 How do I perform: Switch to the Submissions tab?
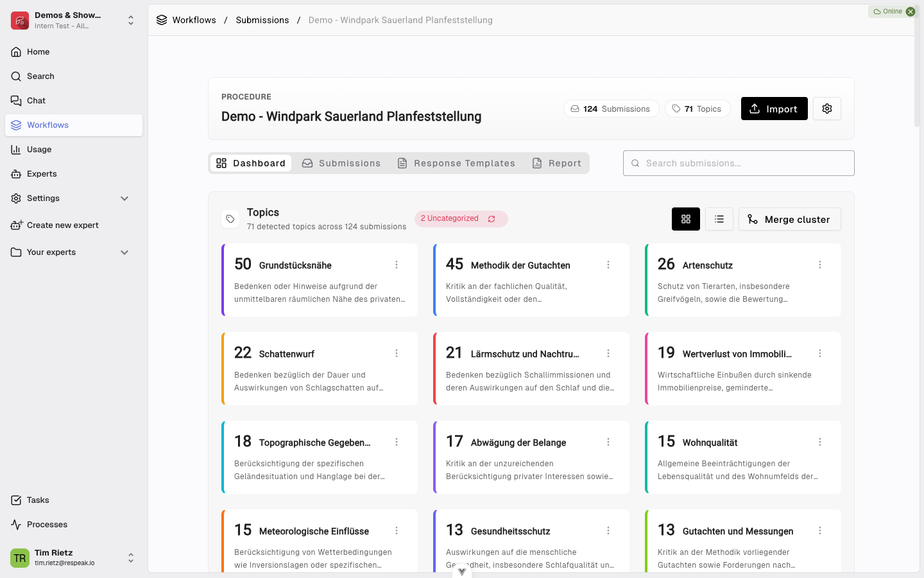pyautogui.click(x=341, y=163)
